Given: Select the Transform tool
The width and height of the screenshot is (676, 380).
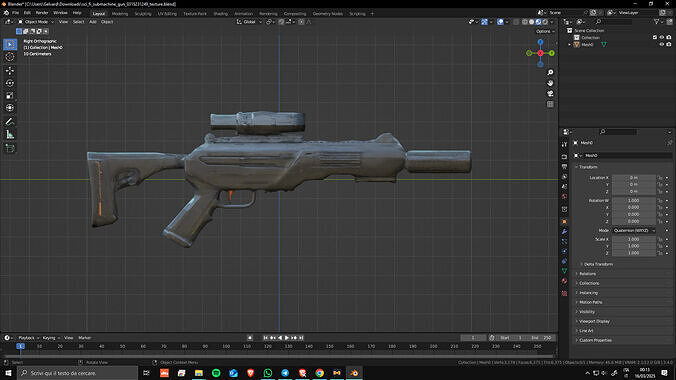Looking at the screenshot, I should tap(10, 108).
